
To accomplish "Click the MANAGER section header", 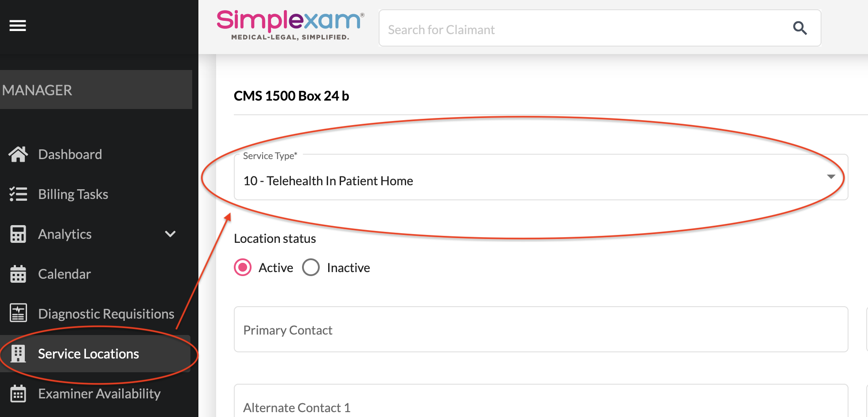I will click(x=37, y=90).
